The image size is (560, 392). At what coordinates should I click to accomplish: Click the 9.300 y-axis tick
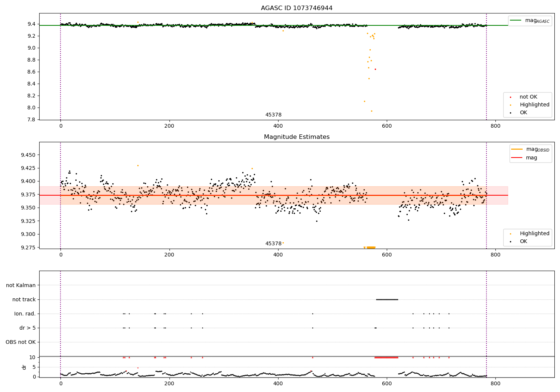(x=28, y=234)
